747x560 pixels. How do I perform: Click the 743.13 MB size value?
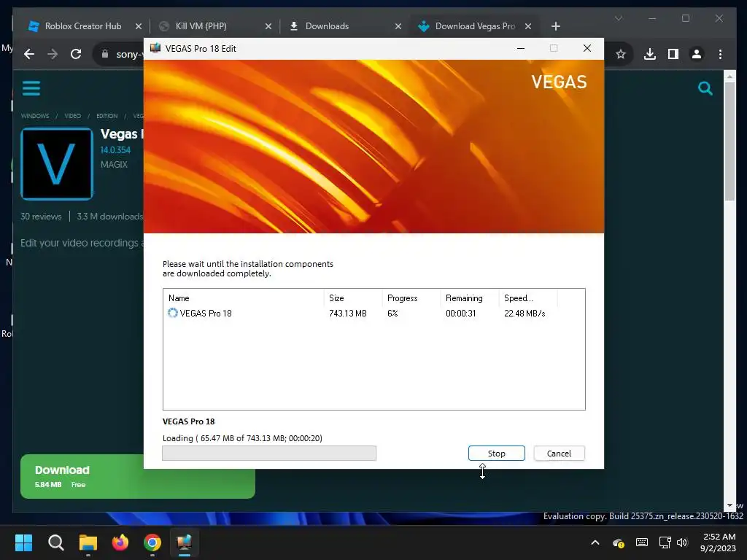(x=348, y=314)
